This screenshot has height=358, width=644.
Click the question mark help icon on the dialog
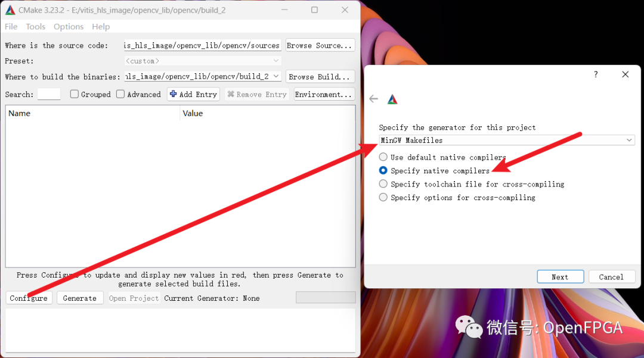pyautogui.click(x=595, y=74)
